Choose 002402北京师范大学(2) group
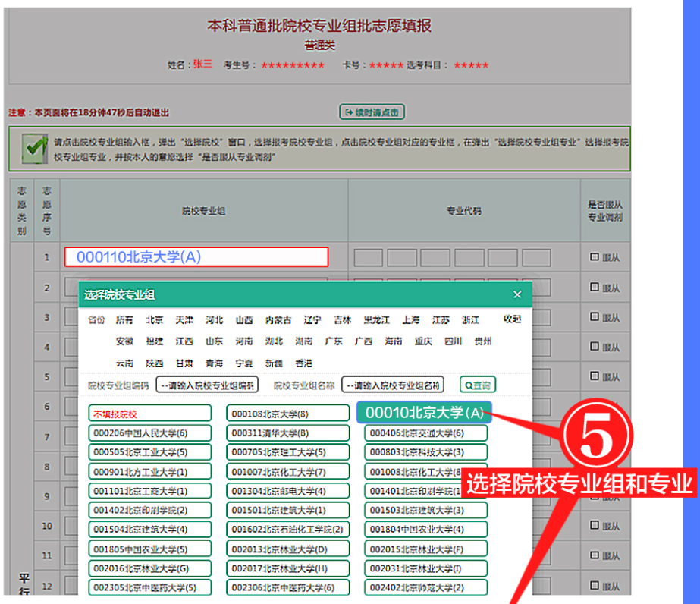 tap(426, 587)
